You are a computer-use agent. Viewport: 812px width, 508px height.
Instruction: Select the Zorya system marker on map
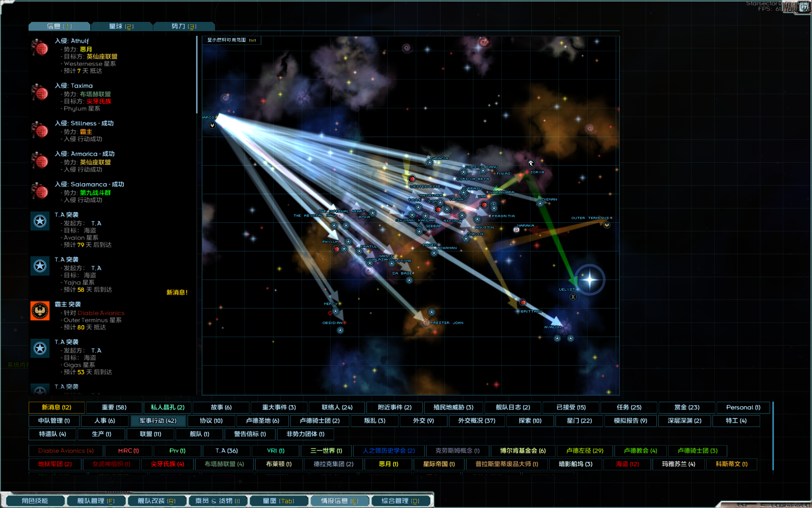point(531,164)
